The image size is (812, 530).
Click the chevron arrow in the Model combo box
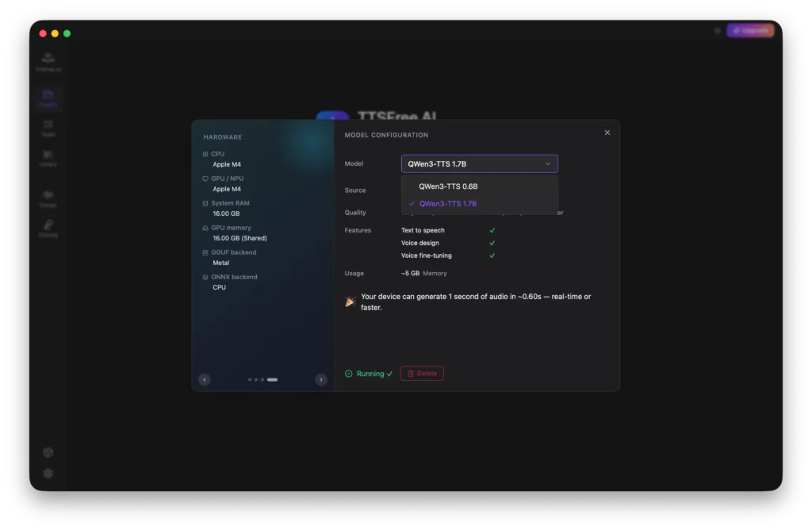(547, 164)
